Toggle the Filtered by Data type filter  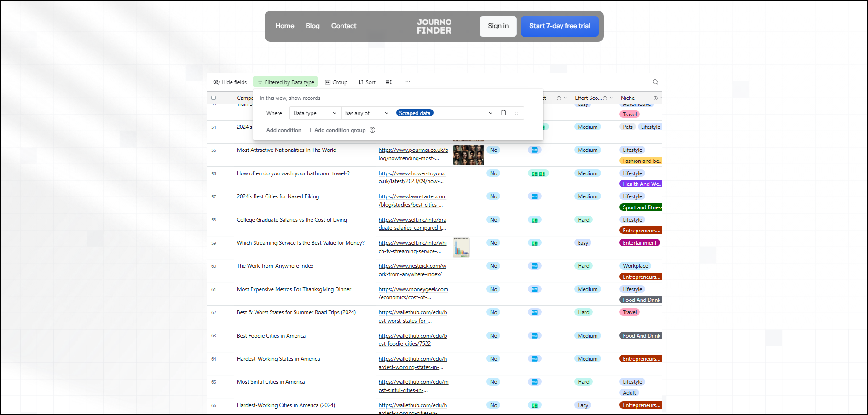[x=285, y=82]
